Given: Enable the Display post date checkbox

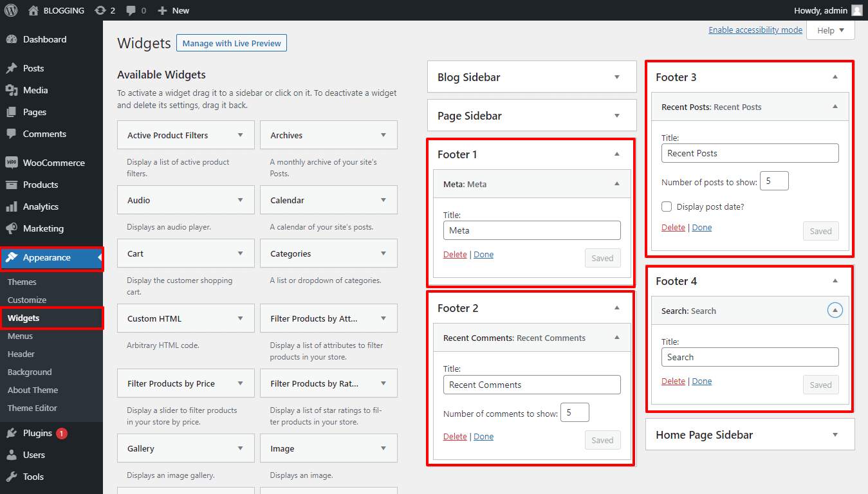Looking at the screenshot, I should tap(667, 206).
